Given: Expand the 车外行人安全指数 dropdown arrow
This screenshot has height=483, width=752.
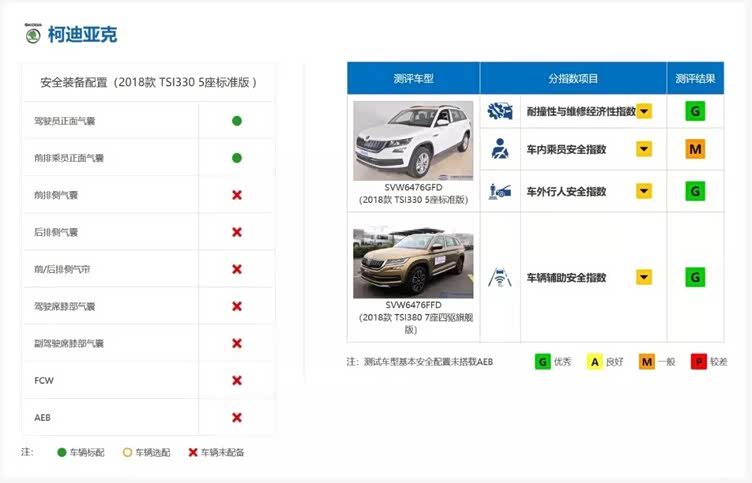Looking at the screenshot, I should click(644, 191).
